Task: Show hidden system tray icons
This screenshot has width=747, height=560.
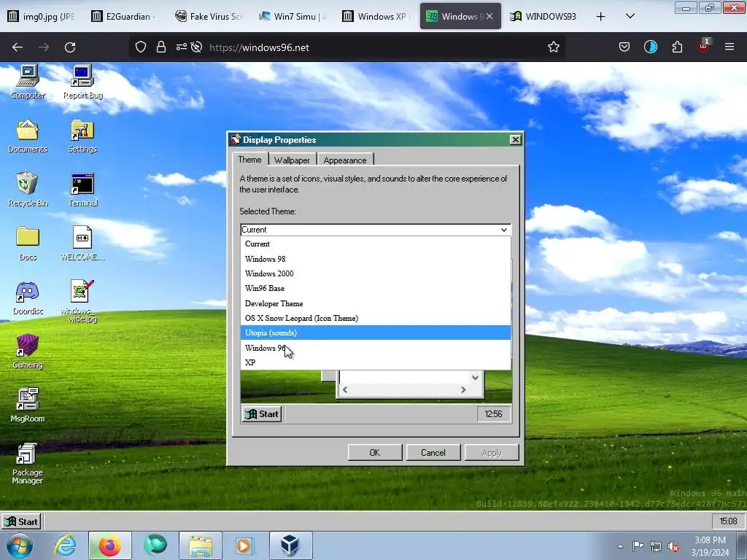Action: (620, 546)
